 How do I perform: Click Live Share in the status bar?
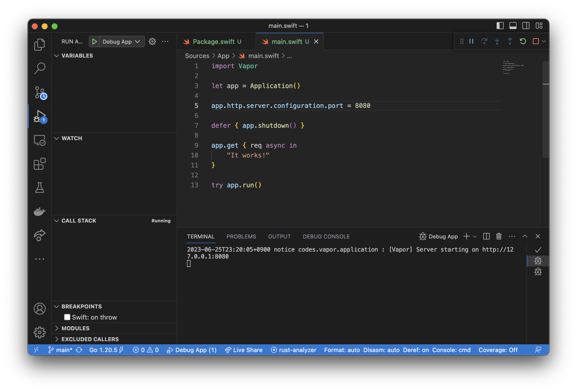click(x=244, y=350)
